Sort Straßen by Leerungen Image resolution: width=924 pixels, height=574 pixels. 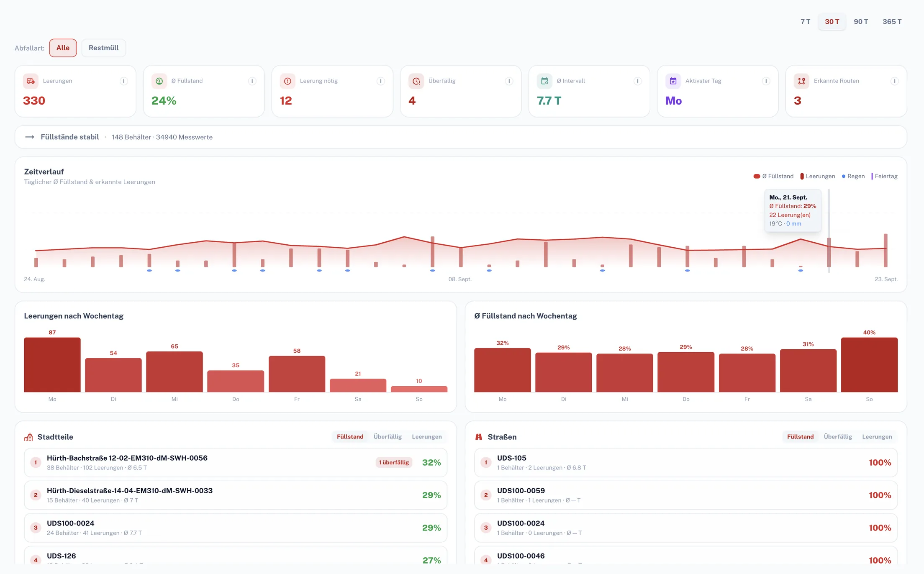[877, 437]
